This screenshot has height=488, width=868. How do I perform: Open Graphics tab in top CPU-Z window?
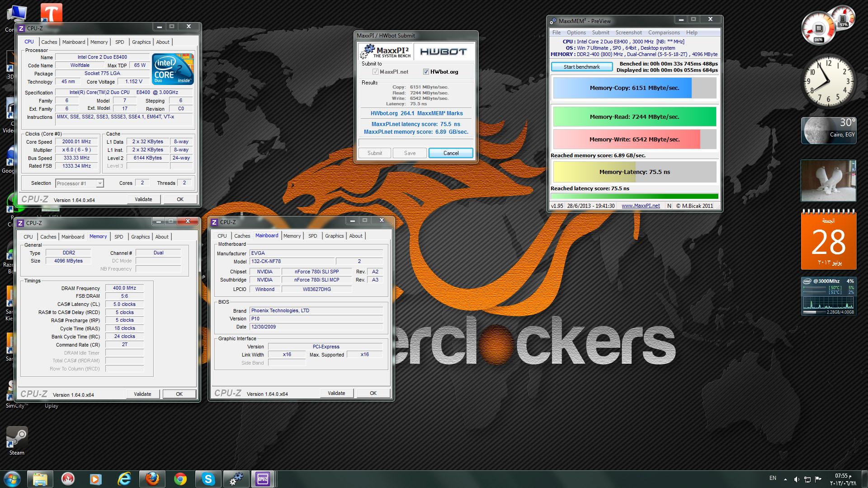(142, 42)
